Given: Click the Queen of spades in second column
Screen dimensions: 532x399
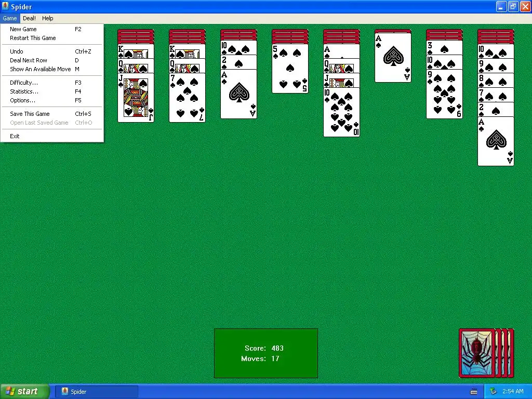Looking at the screenshot, I should coord(187,66).
